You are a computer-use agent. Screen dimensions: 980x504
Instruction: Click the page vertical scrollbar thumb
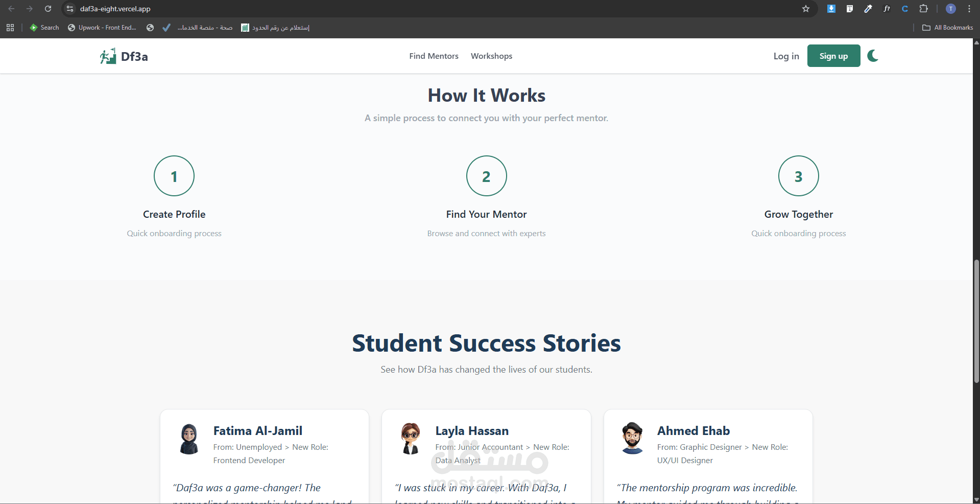pos(976,320)
